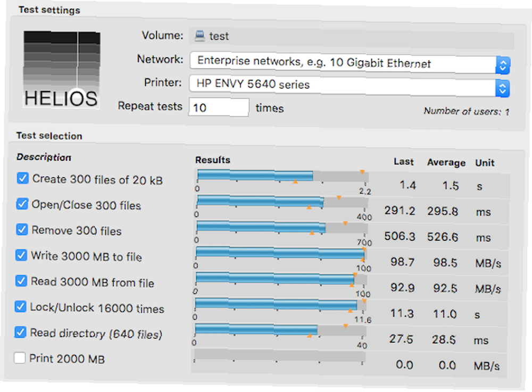The image size is (532, 392).
Task: Enable the Print 2000 MB test
Action: tap(20, 358)
